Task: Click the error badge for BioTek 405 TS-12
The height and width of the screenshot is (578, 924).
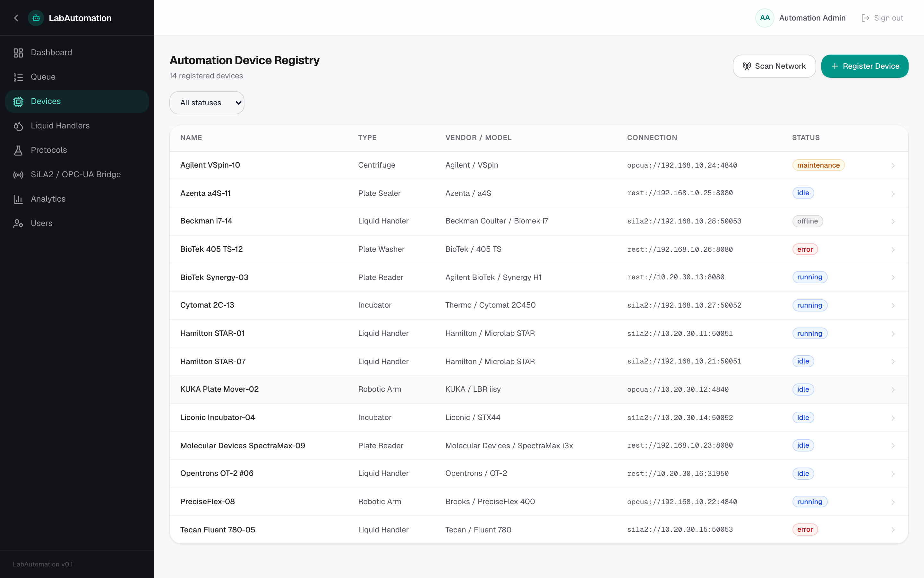Action: [805, 249]
